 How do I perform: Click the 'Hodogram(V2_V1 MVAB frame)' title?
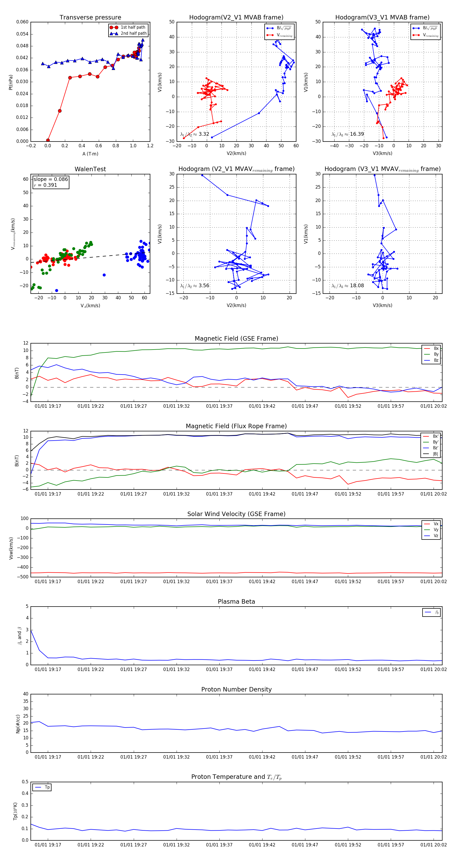236,18
